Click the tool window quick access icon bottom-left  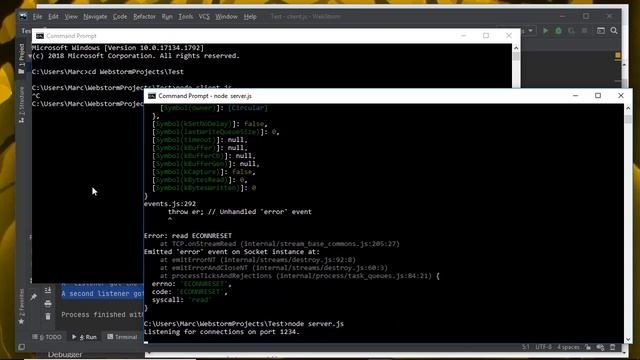[21, 347]
